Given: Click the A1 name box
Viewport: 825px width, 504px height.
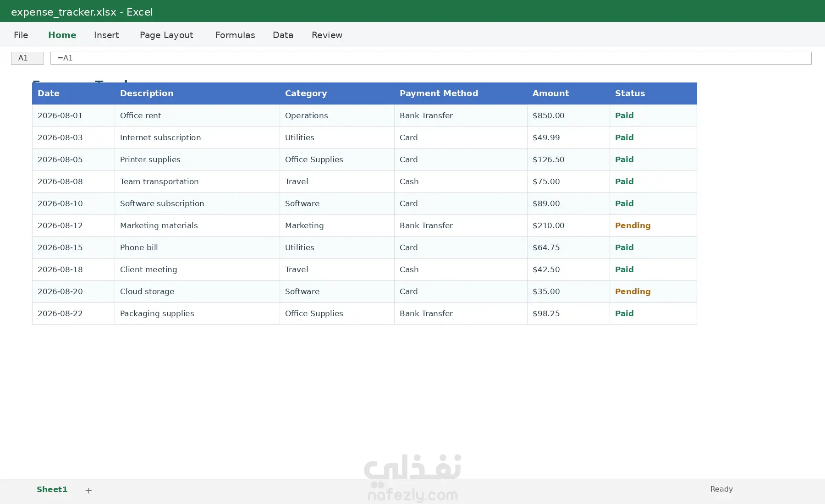Looking at the screenshot, I should [x=27, y=58].
